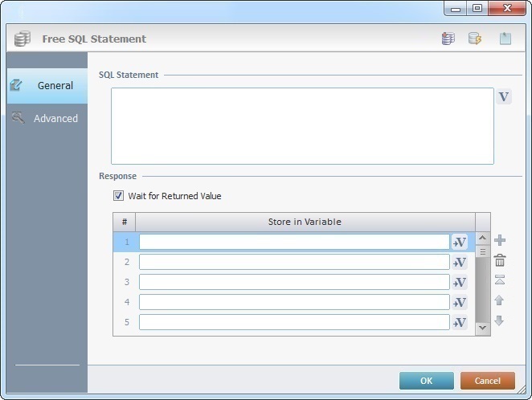Choose variable for row 1
The width and height of the screenshot is (532, 400).
[459, 242]
